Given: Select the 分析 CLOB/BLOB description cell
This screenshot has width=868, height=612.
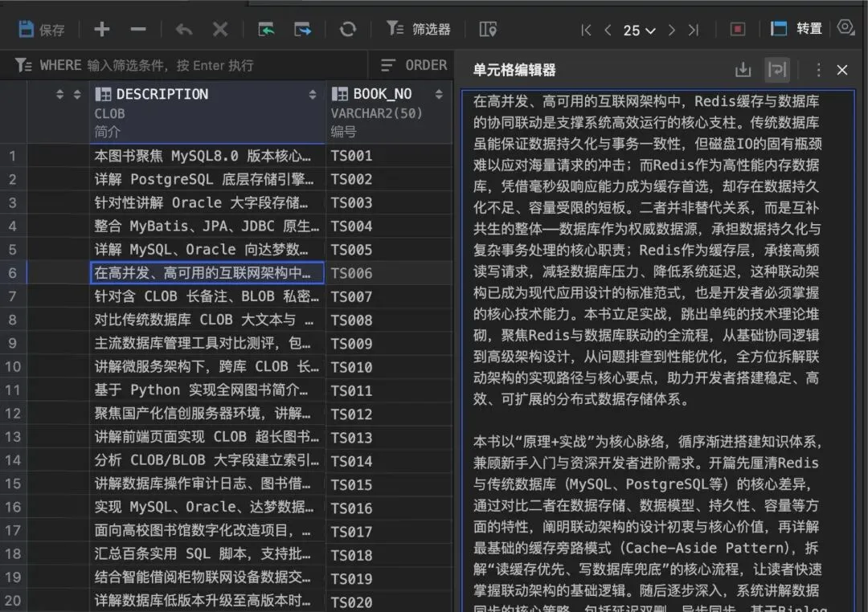Looking at the screenshot, I should coord(207,460).
